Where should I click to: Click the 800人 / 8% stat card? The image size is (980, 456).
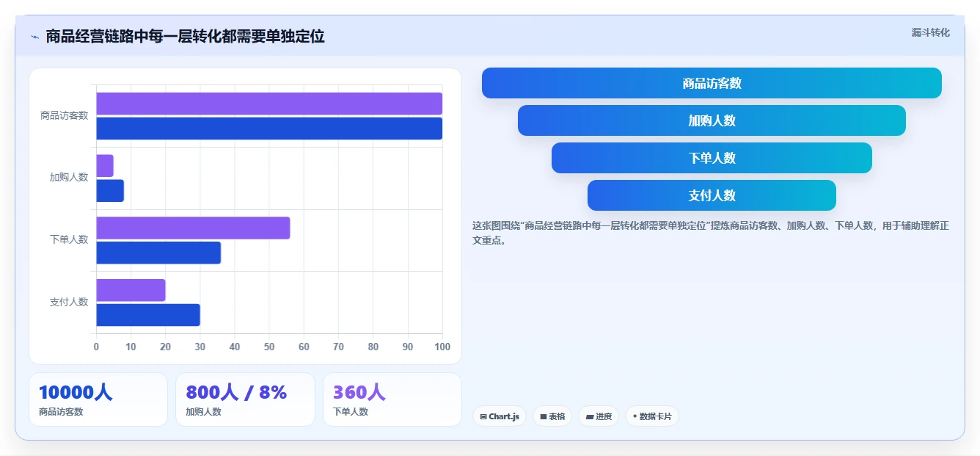(245, 399)
